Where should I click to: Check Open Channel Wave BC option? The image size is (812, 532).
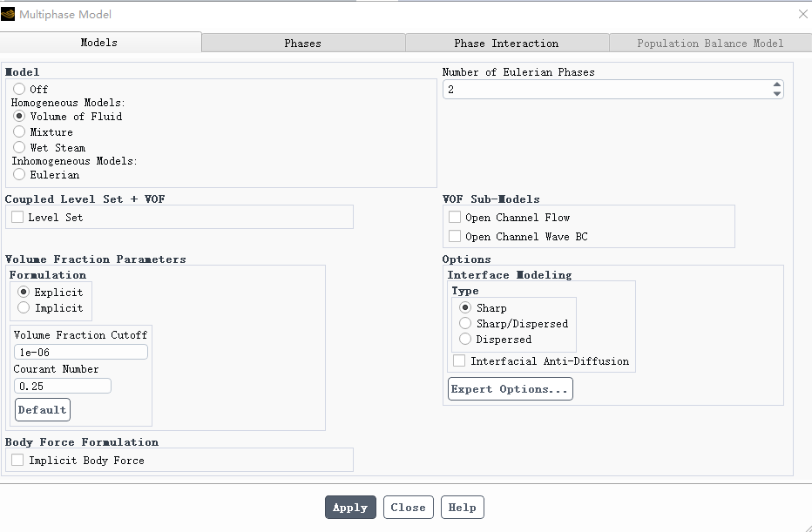(x=455, y=237)
